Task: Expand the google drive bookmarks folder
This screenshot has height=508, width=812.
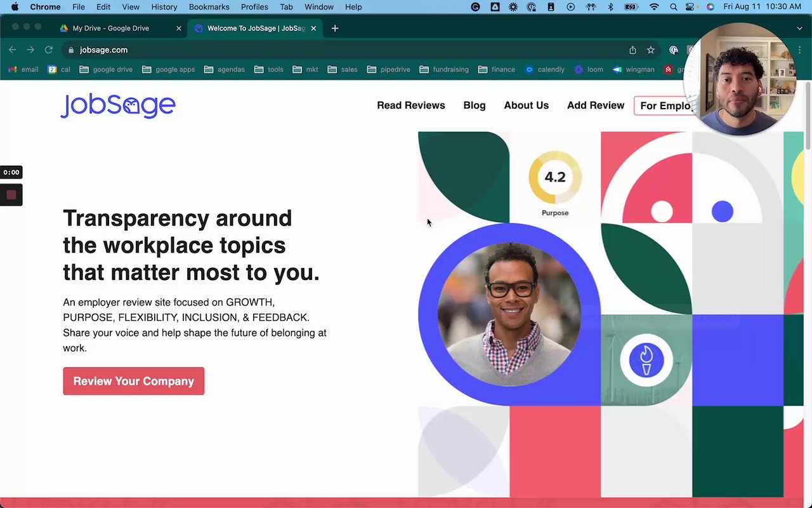Action: 106,69
